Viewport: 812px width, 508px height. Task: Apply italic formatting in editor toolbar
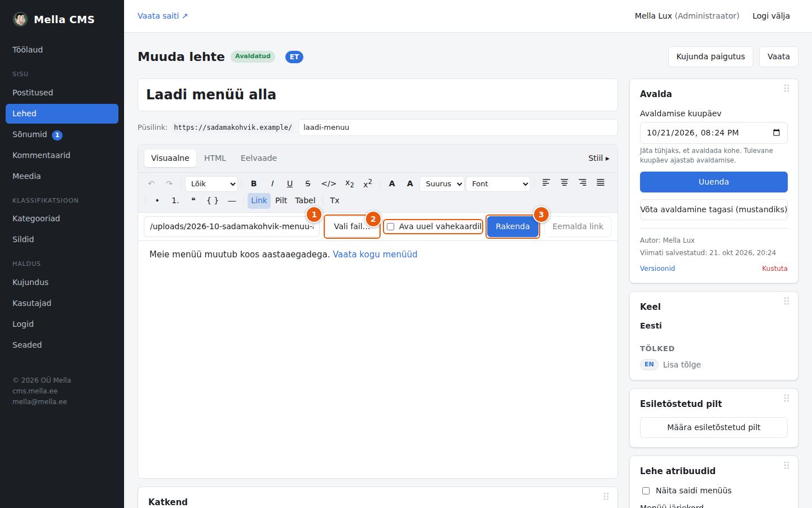click(272, 184)
